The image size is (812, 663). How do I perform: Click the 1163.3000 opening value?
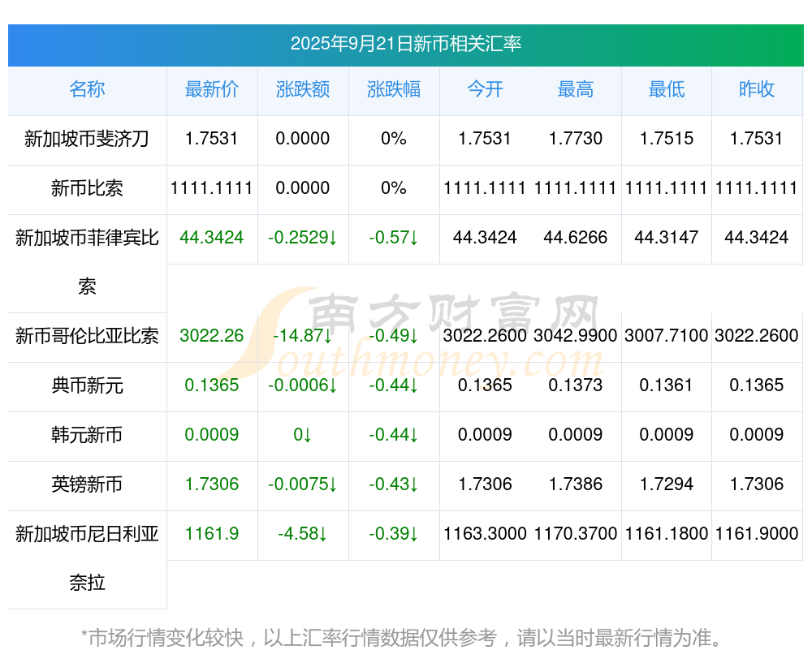[485, 534]
